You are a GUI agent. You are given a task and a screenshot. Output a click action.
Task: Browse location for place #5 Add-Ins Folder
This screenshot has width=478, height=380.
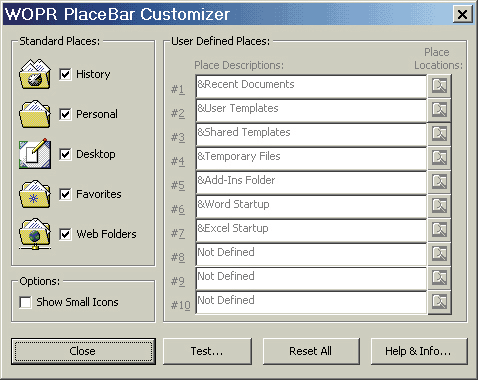pos(439,182)
